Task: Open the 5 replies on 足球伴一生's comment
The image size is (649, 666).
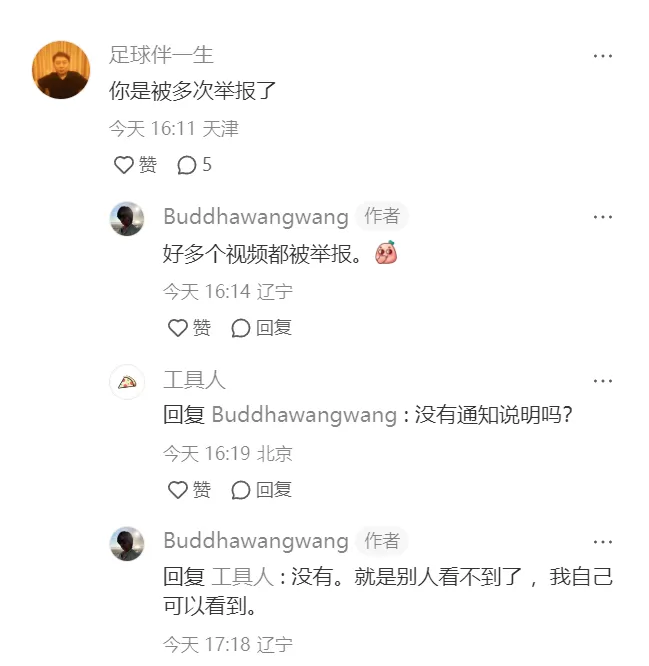Action: pyautogui.click(x=194, y=165)
